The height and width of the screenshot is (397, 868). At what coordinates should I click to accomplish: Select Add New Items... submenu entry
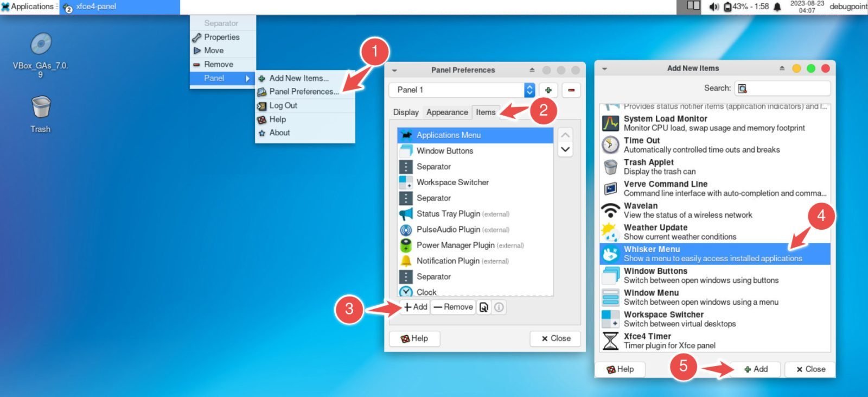tap(305, 78)
